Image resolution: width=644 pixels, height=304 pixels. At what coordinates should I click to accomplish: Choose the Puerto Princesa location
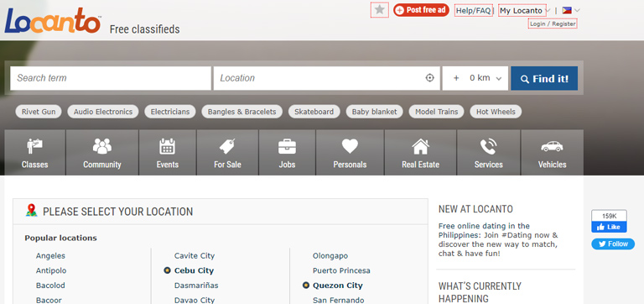(x=341, y=270)
